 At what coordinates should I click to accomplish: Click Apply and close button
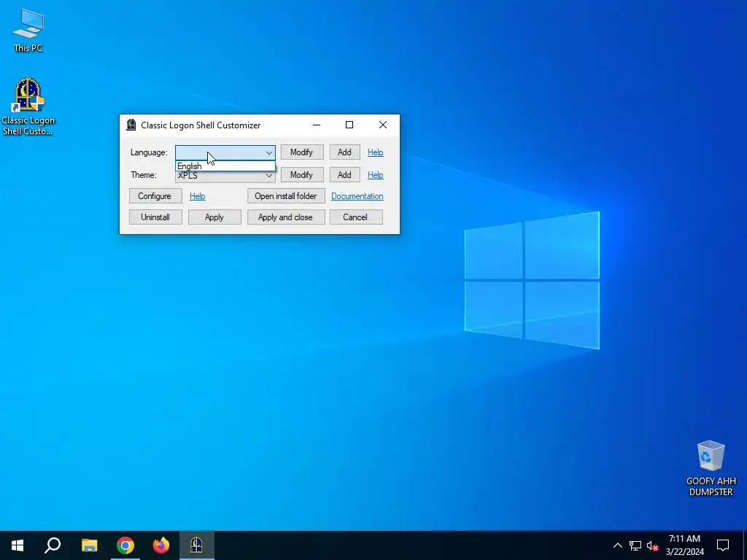click(x=286, y=217)
